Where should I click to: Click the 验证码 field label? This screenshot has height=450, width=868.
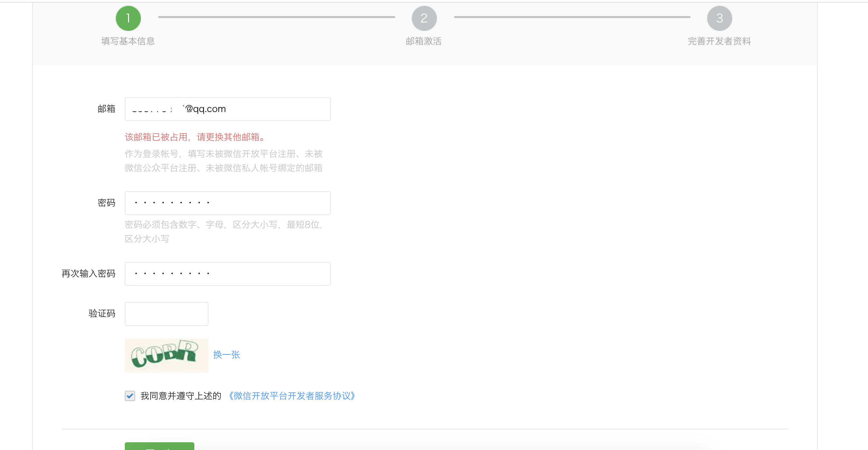click(x=102, y=314)
